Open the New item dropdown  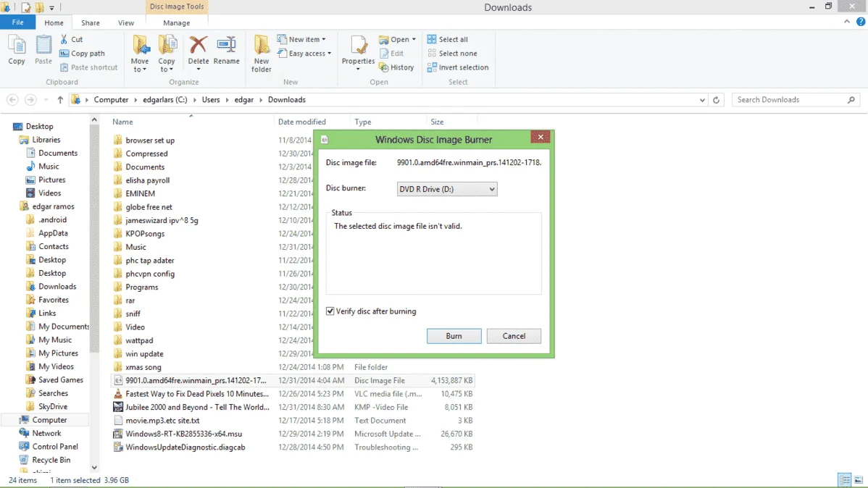coord(301,39)
